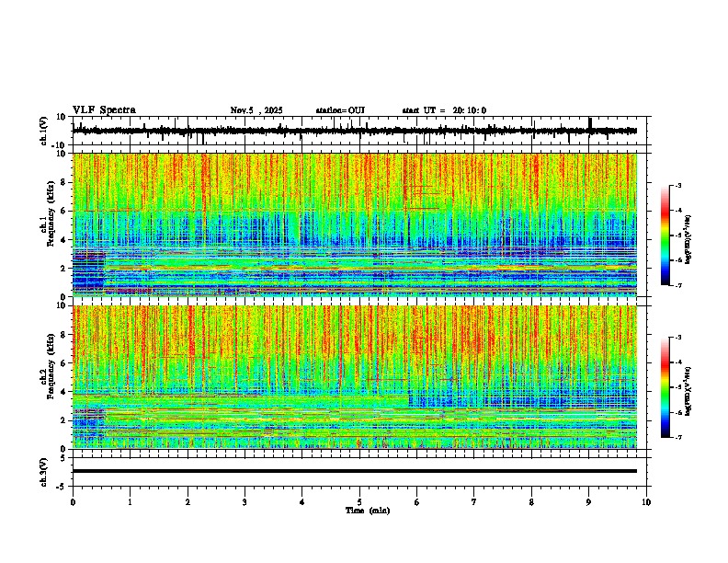Click "-7" on the ch.2 color bar
Screen dimensions: 728x563
[677, 438]
